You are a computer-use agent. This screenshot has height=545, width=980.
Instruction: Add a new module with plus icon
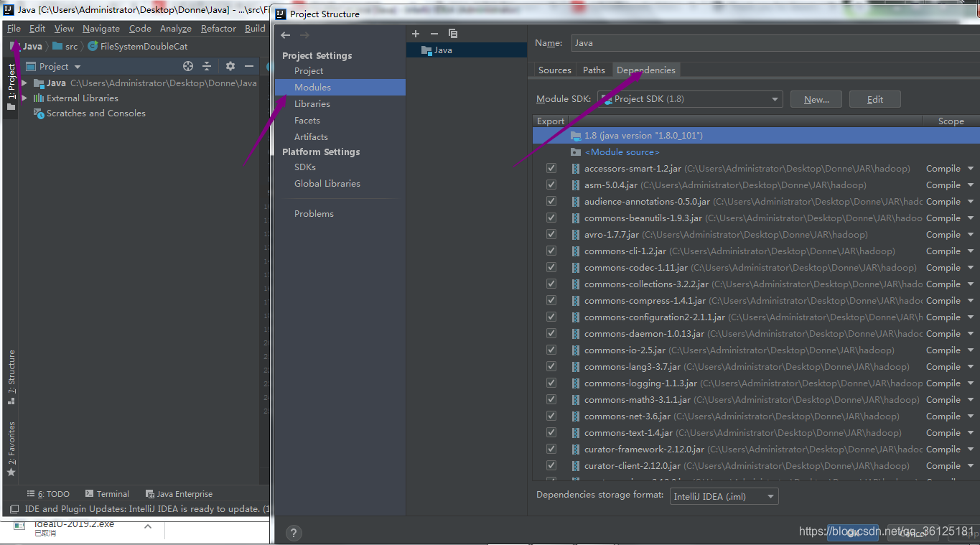click(x=416, y=34)
